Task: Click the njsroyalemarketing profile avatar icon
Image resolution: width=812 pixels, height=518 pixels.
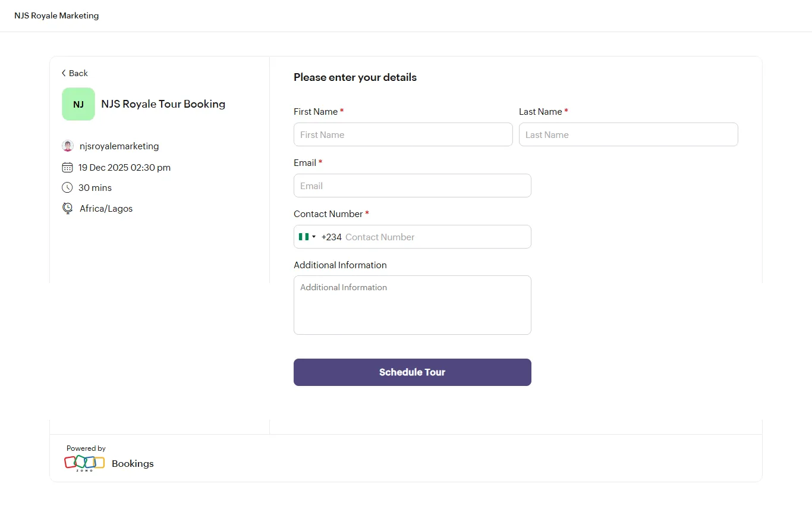Action: point(67,146)
